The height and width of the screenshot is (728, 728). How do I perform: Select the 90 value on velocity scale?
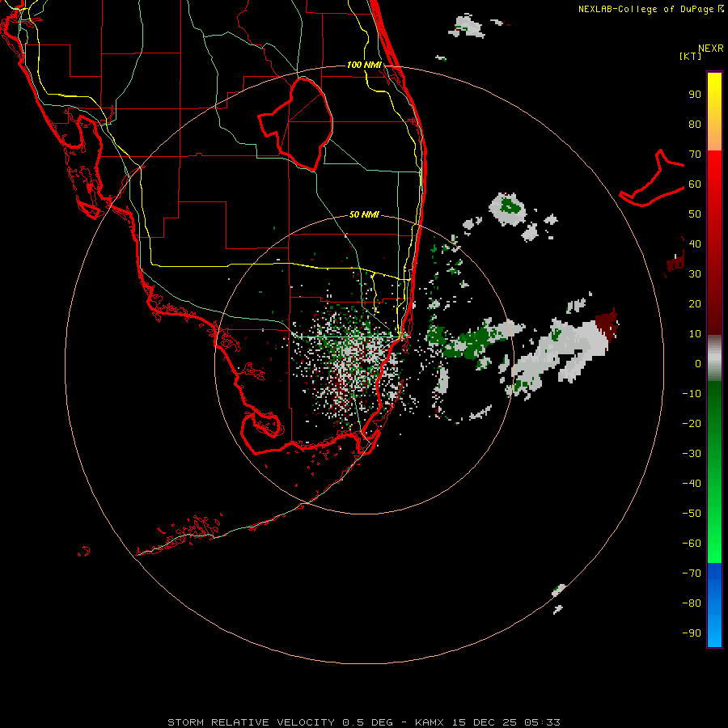pos(695,95)
